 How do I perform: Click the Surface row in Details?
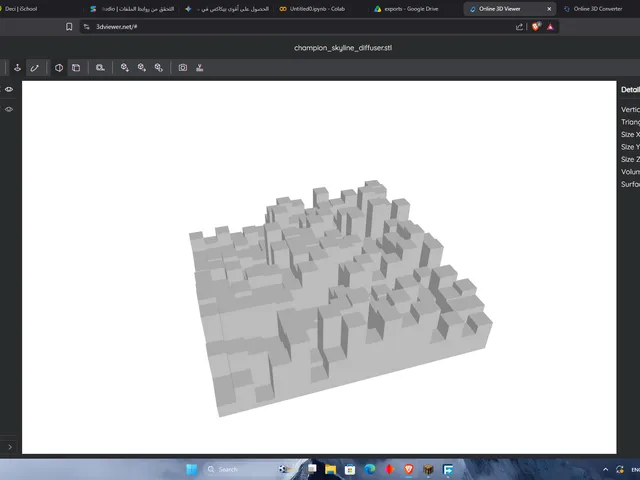(x=630, y=184)
